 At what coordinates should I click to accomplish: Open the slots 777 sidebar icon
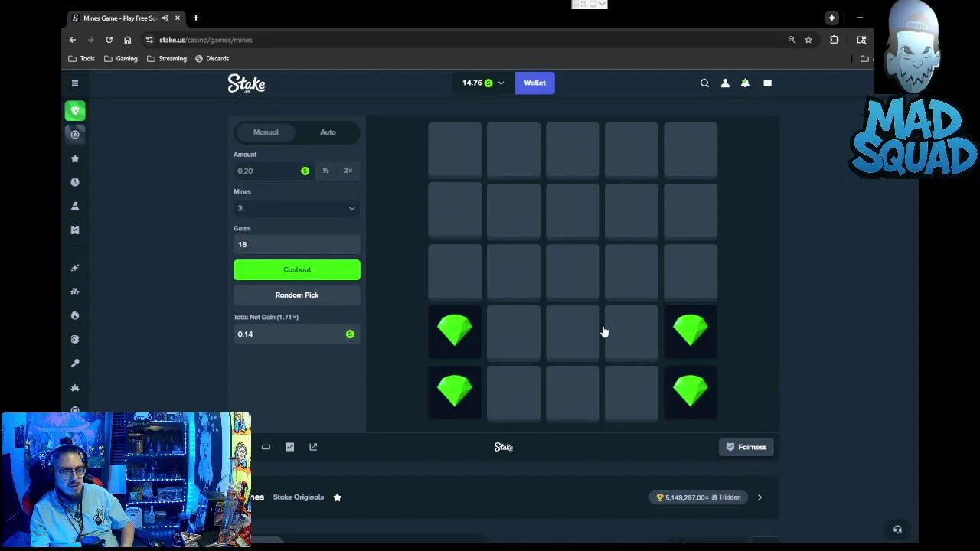[x=75, y=292]
